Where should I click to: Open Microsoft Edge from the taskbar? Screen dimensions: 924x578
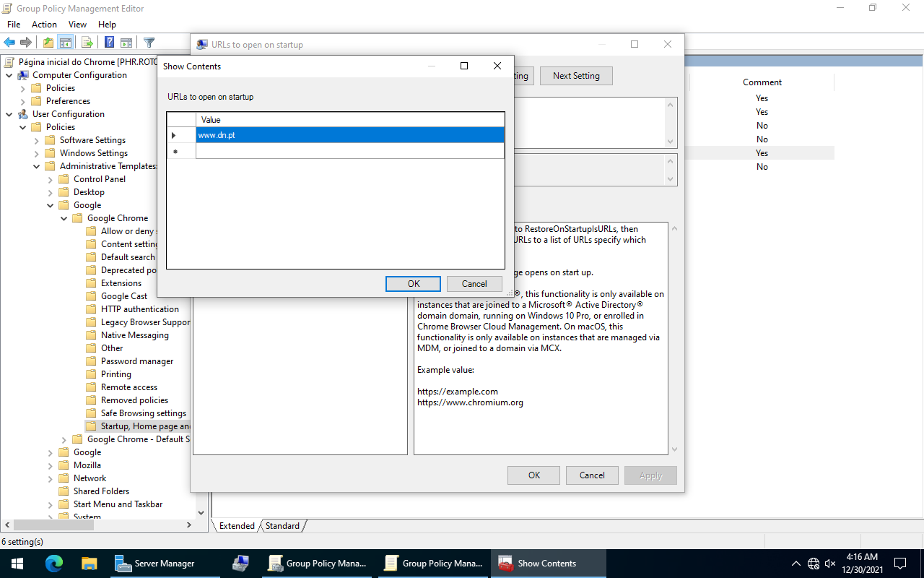[x=54, y=563]
